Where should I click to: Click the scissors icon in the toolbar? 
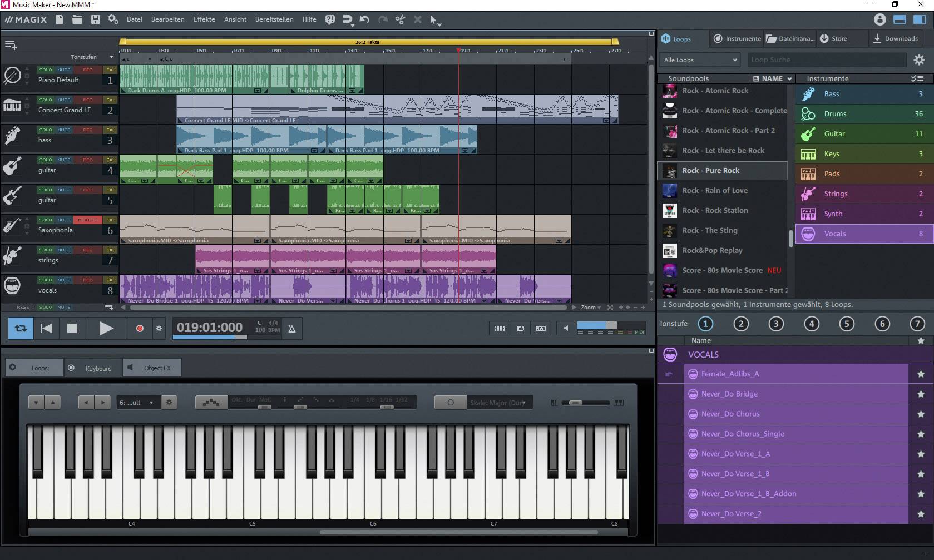tap(400, 19)
